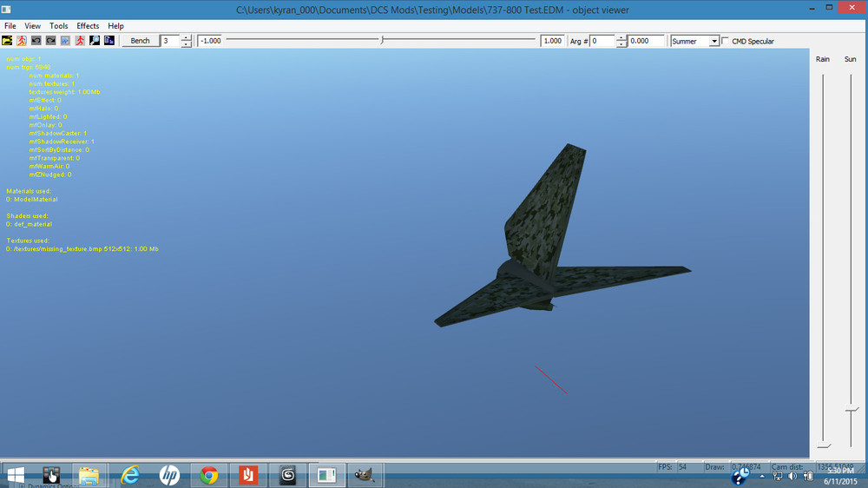Open the File menu
This screenshot has height=488, width=868.
pos(10,26)
